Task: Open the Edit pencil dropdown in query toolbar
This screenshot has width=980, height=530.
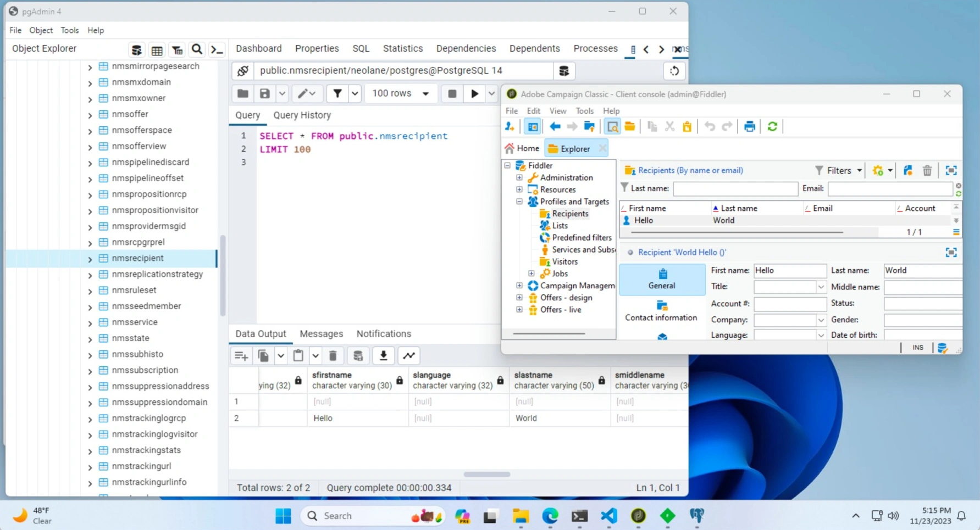Action: pyautogui.click(x=307, y=93)
